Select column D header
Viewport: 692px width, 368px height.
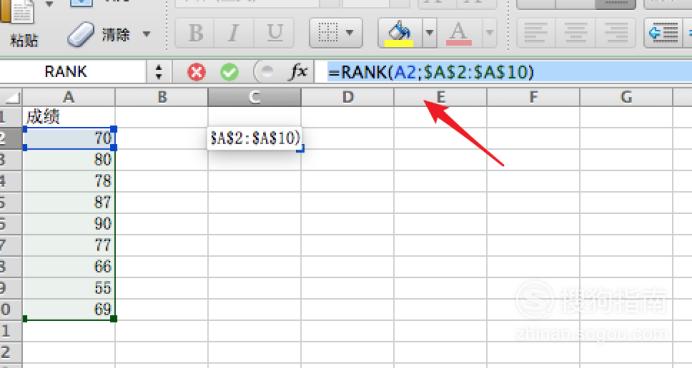click(x=347, y=97)
